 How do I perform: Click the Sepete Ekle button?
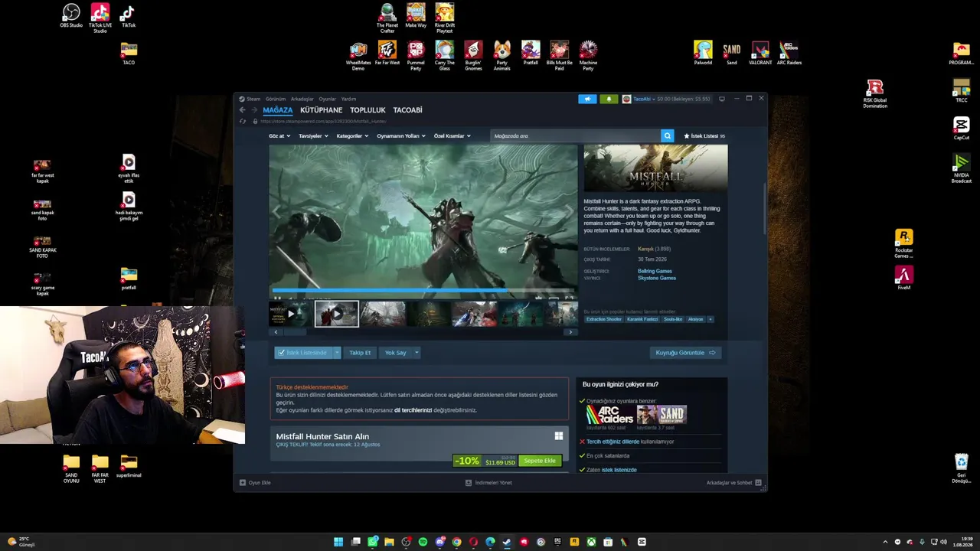pyautogui.click(x=540, y=461)
